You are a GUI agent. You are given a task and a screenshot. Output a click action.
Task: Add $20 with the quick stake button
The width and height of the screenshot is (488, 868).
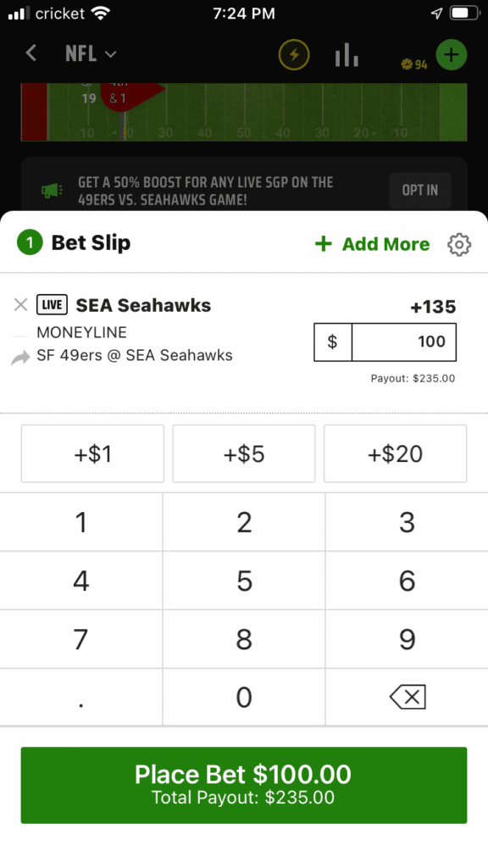click(x=395, y=453)
